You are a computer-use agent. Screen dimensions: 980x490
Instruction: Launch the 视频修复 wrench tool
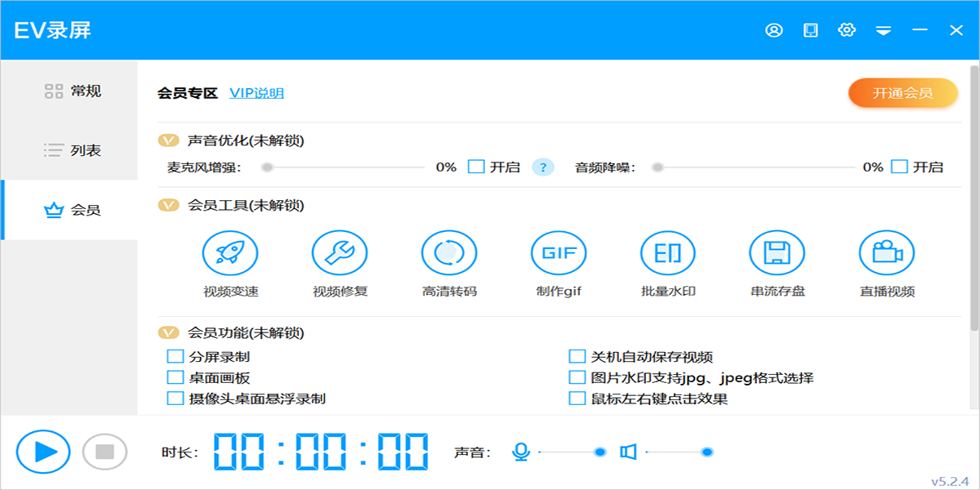tap(340, 253)
